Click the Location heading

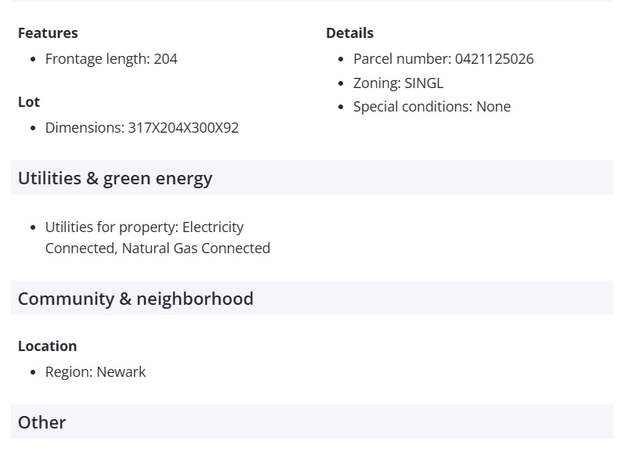(x=47, y=346)
